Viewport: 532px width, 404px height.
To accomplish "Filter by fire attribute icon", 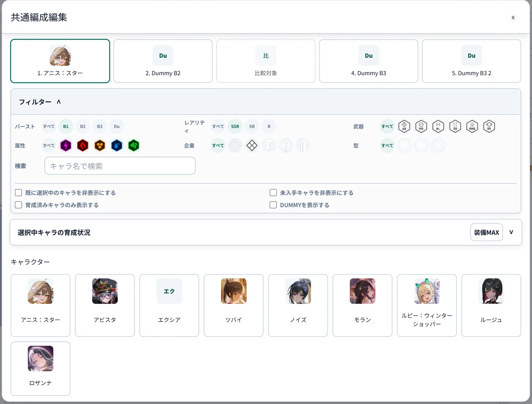I will pyautogui.click(x=82, y=145).
